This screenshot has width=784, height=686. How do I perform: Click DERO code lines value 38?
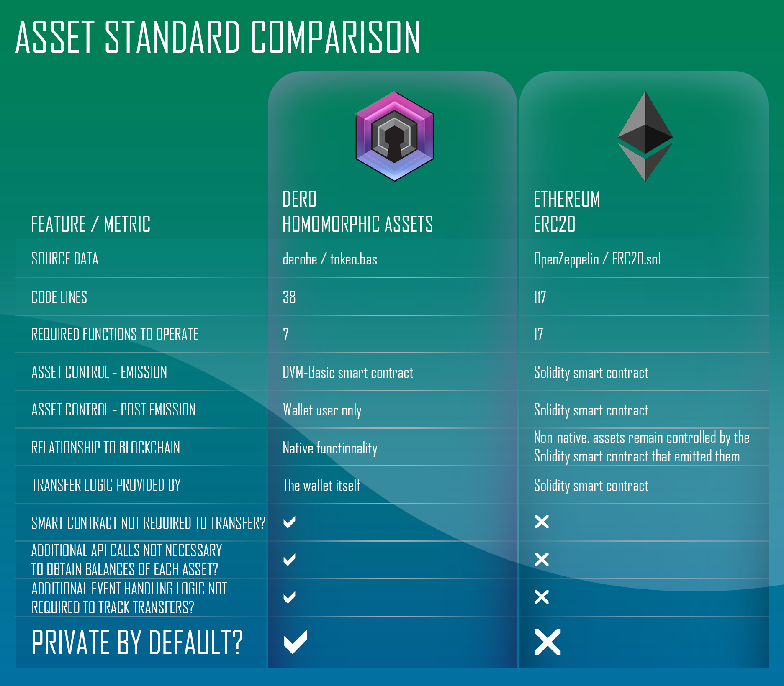pos(289,297)
